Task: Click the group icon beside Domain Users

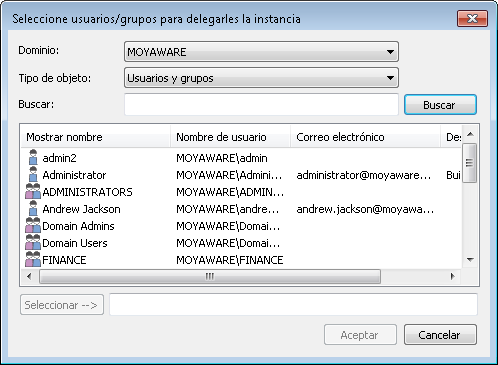Action: (x=33, y=243)
